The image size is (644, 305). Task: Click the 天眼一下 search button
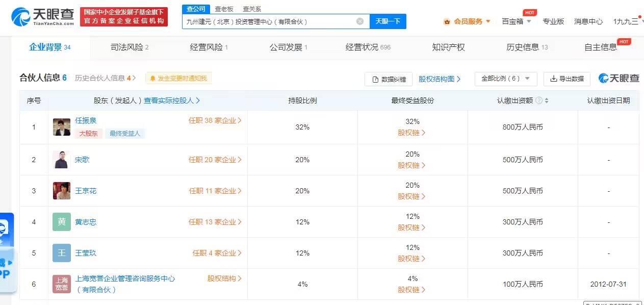pyautogui.click(x=388, y=21)
